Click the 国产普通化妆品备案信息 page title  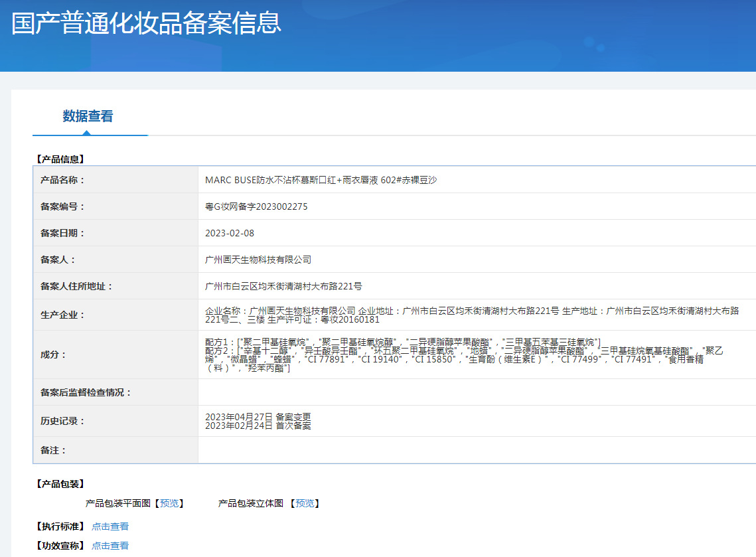(146, 23)
